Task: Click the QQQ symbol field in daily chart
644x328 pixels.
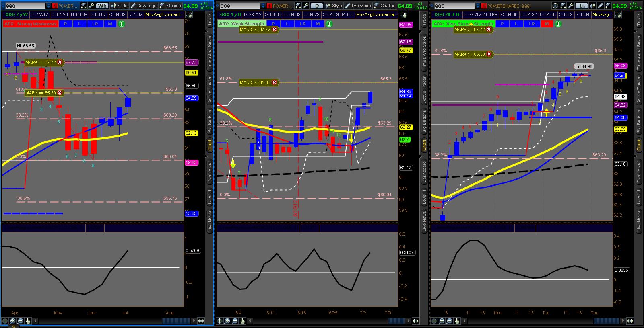Action: coord(239,6)
